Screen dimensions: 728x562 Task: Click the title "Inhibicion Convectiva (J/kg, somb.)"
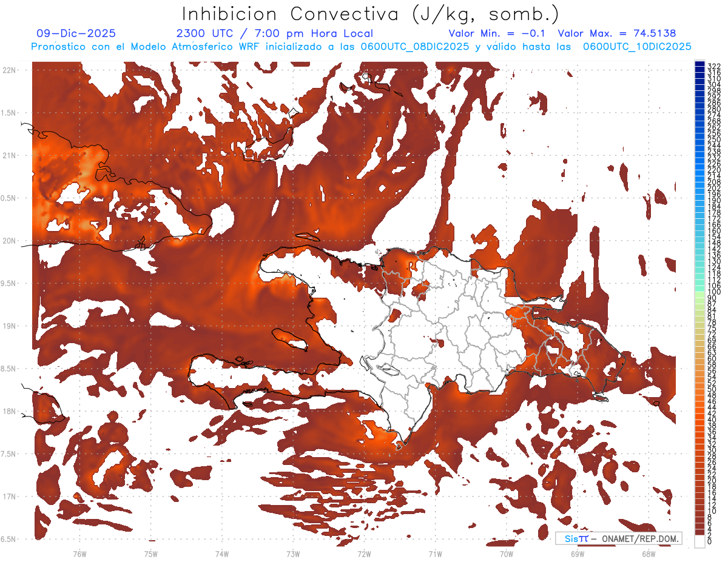tap(371, 15)
